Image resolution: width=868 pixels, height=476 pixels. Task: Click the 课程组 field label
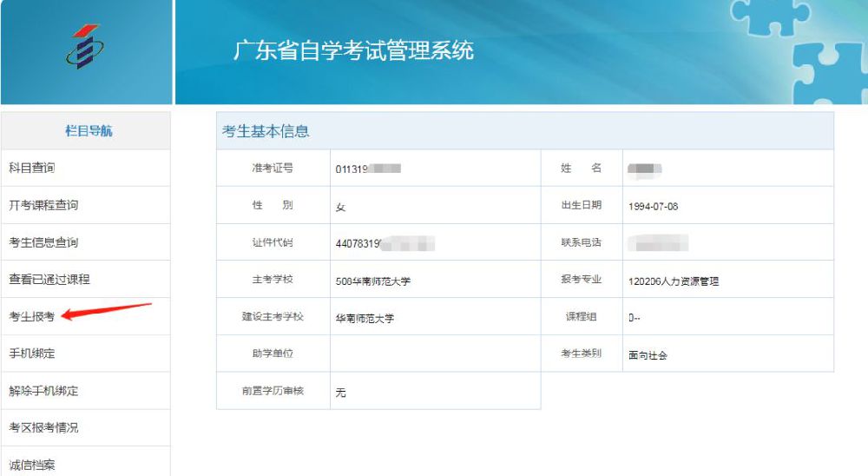[582, 316]
